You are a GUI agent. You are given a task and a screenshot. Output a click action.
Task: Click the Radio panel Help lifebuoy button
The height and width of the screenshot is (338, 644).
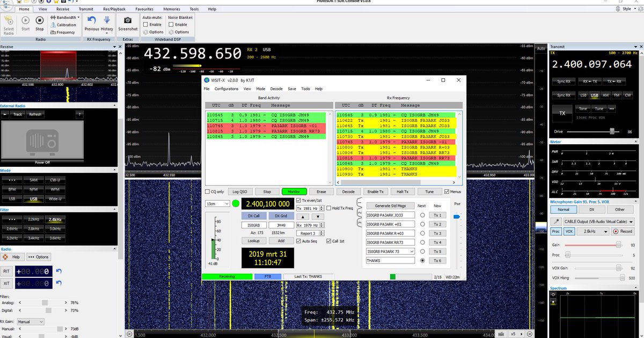(x=12, y=257)
